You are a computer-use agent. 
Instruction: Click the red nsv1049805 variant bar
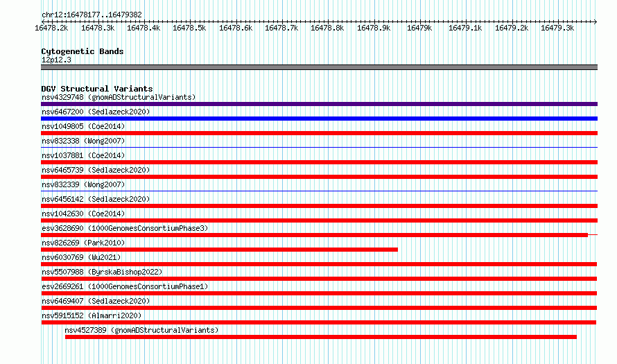coord(319,133)
